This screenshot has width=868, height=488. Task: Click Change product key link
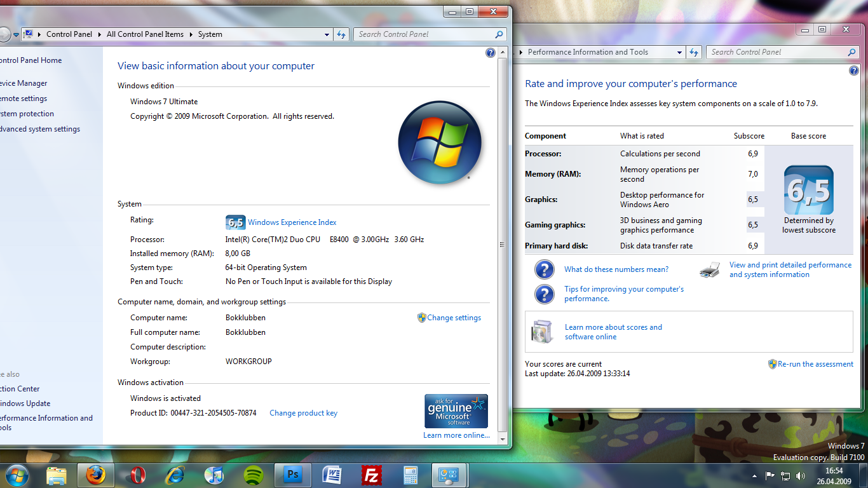click(x=303, y=413)
